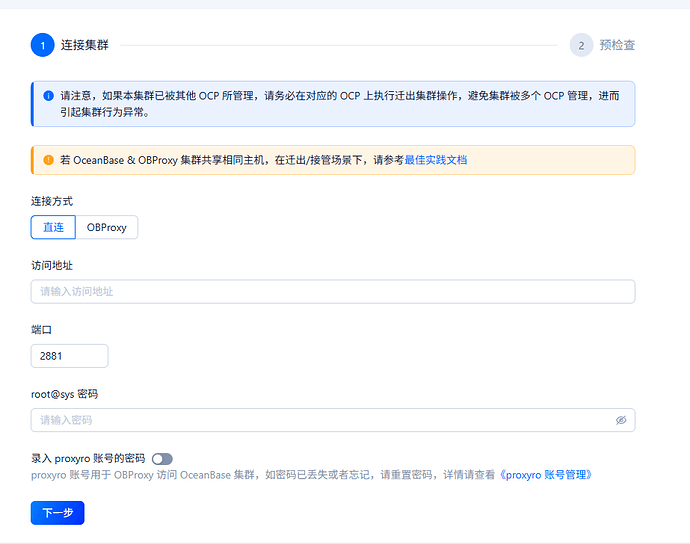
Task: Click the step 1 number circle
Action: (43, 45)
